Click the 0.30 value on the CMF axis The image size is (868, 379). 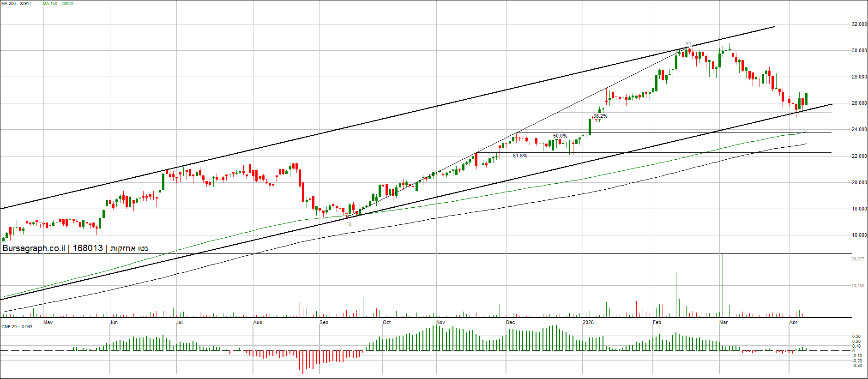point(856,337)
